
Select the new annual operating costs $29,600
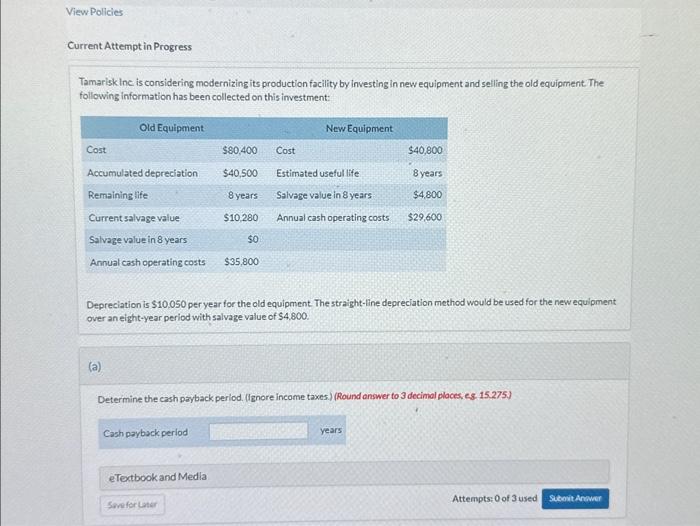coord(425,217)
